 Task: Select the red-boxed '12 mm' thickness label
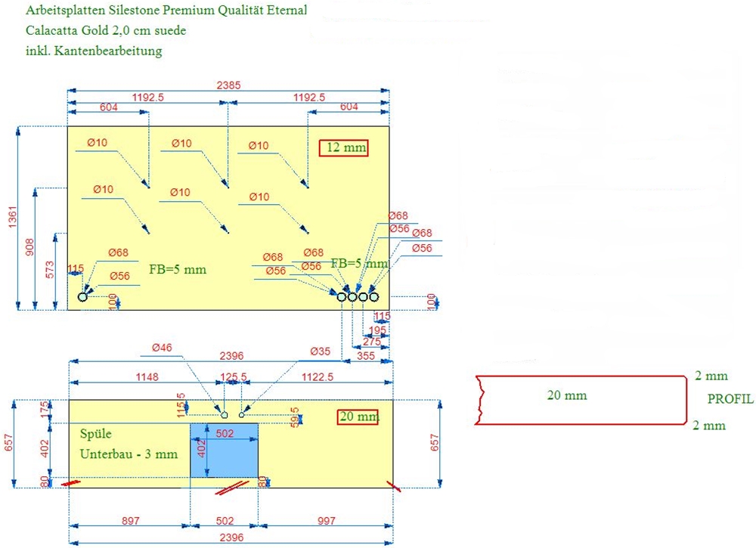[344, 147]
